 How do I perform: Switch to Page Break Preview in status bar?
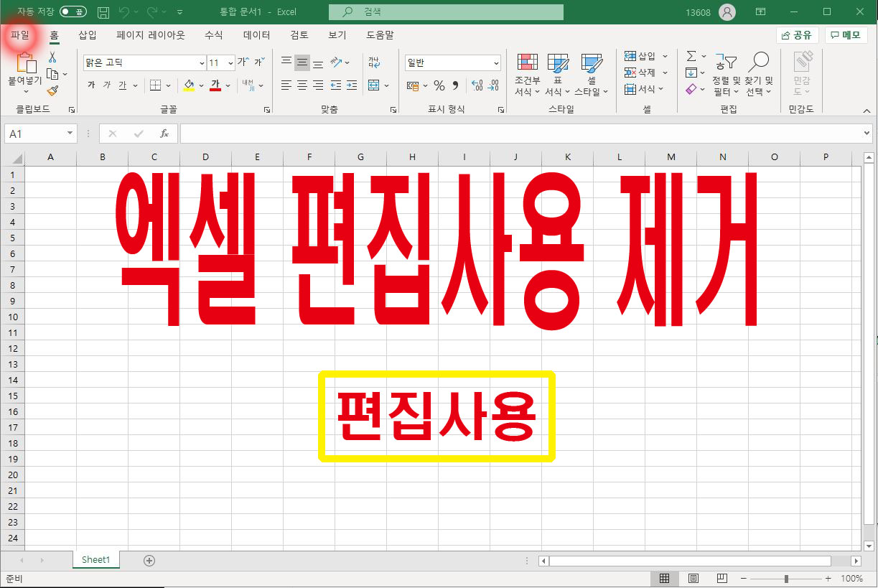(x=722, y=578)
